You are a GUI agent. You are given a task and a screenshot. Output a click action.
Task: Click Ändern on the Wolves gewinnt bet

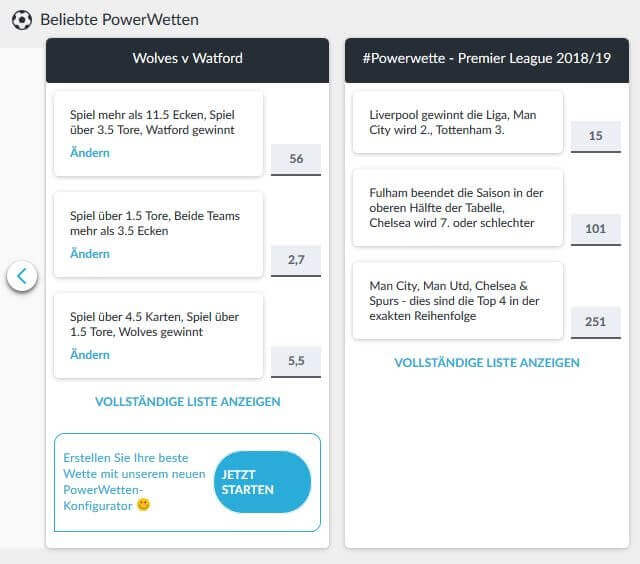[x=90, y=355]
